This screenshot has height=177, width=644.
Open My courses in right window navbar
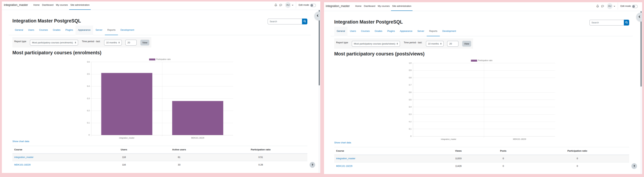pyautogui.click(x=384, y=6)
